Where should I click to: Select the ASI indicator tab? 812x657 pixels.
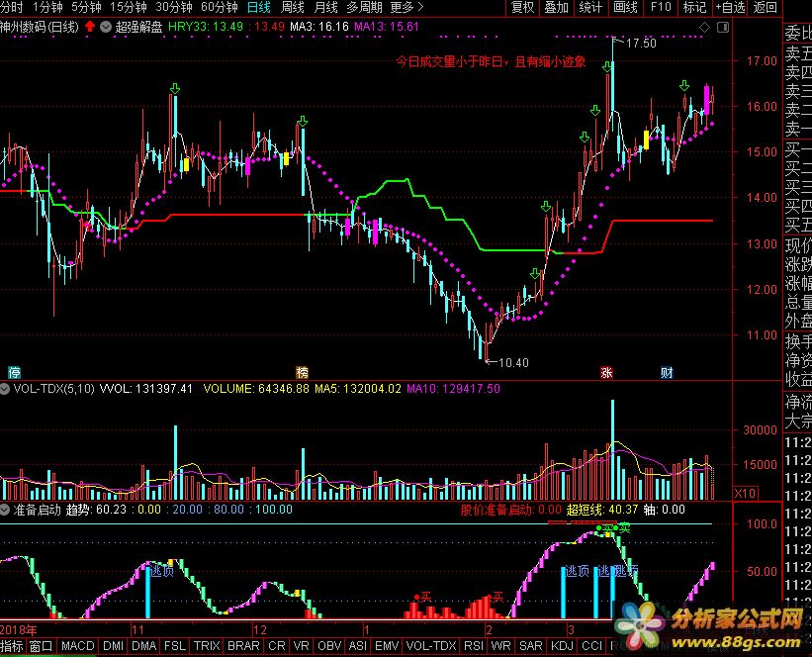click(x=358, y=646)
